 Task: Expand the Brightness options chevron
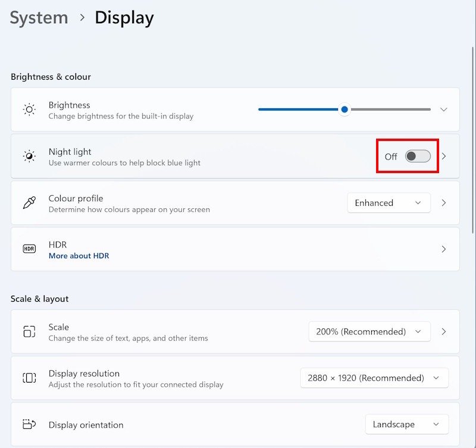(443, 109)
